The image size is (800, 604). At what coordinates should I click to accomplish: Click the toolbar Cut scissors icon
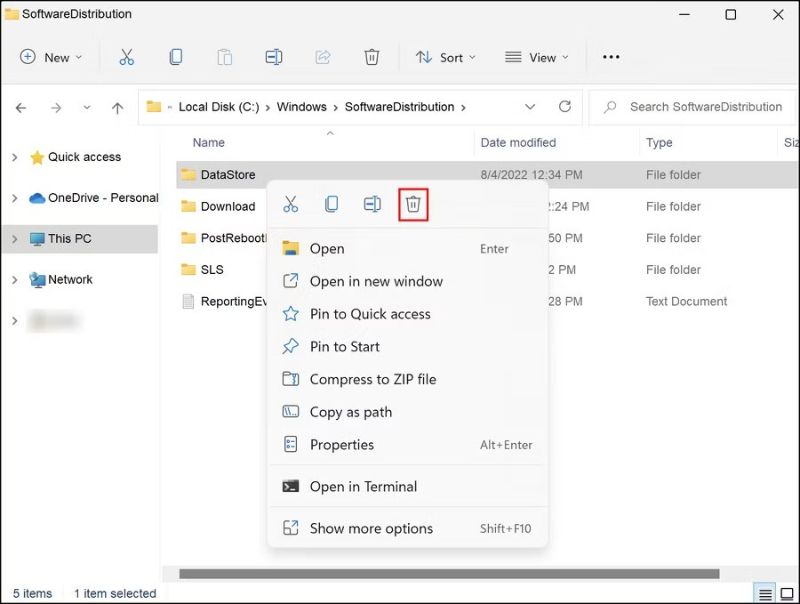tap(126, 57)
